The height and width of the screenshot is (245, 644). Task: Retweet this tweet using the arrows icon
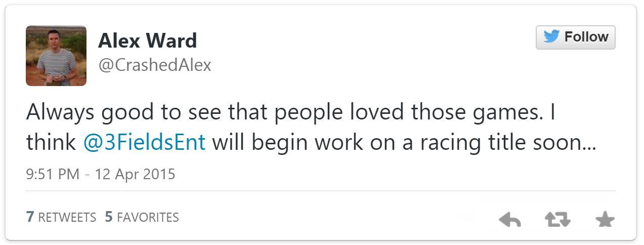click(x=557, y=220)
